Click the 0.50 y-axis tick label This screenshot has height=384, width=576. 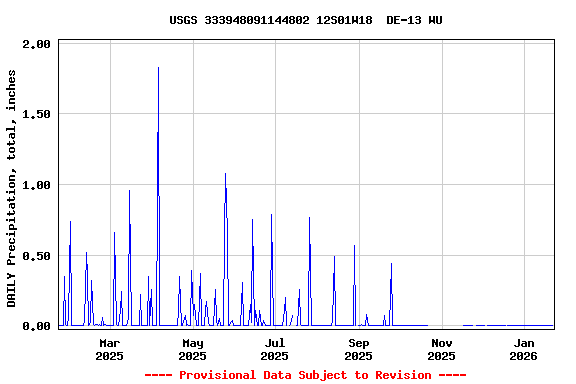pyautogui.click(x=36, y=256)
